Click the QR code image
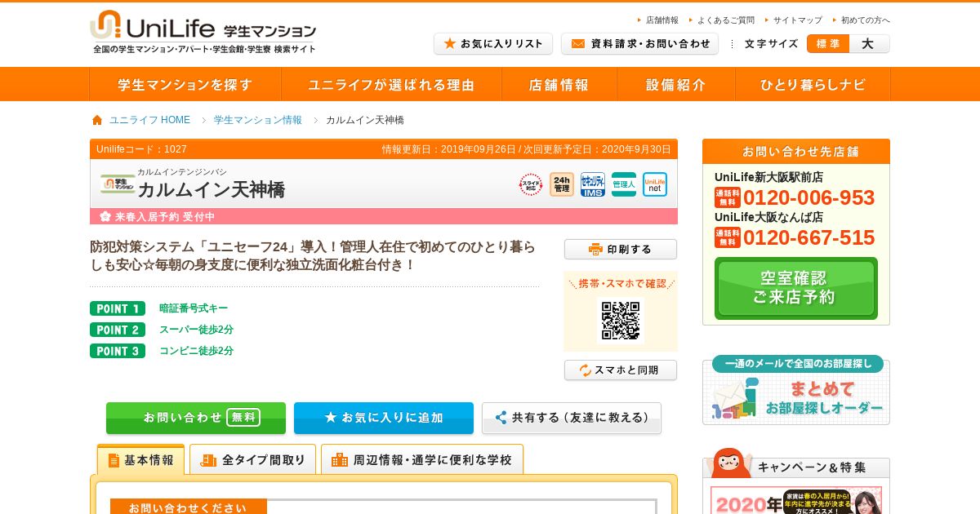This screenshot has width=980, height=514. (621, 321)
